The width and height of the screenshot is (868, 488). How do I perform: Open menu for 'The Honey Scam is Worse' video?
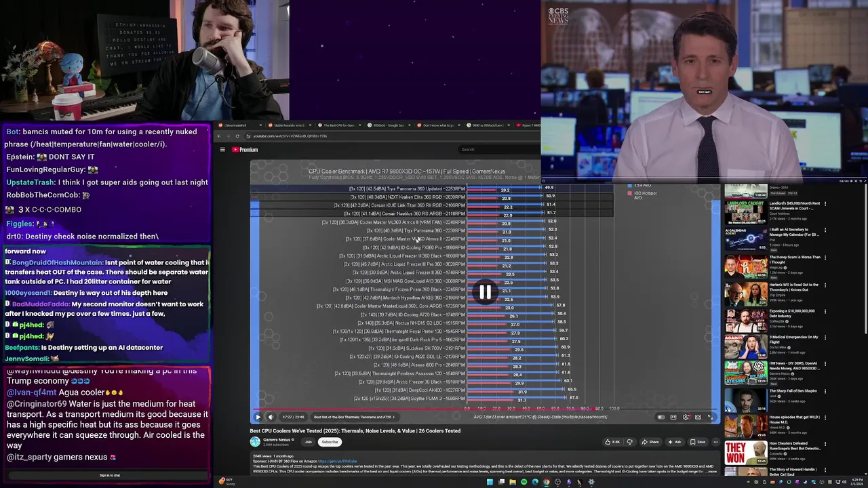(825, 258)
